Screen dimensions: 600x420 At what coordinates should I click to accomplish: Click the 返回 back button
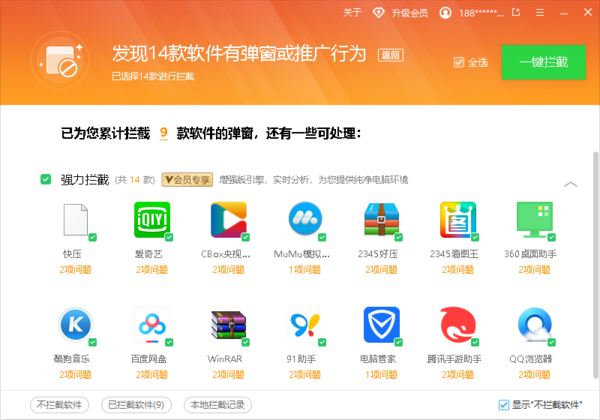click(391, 55)
